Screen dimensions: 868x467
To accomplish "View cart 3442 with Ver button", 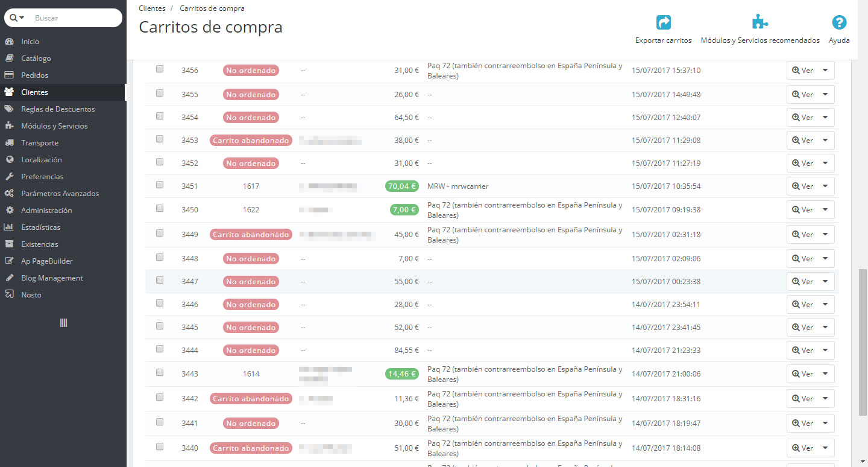I will 802,399.
